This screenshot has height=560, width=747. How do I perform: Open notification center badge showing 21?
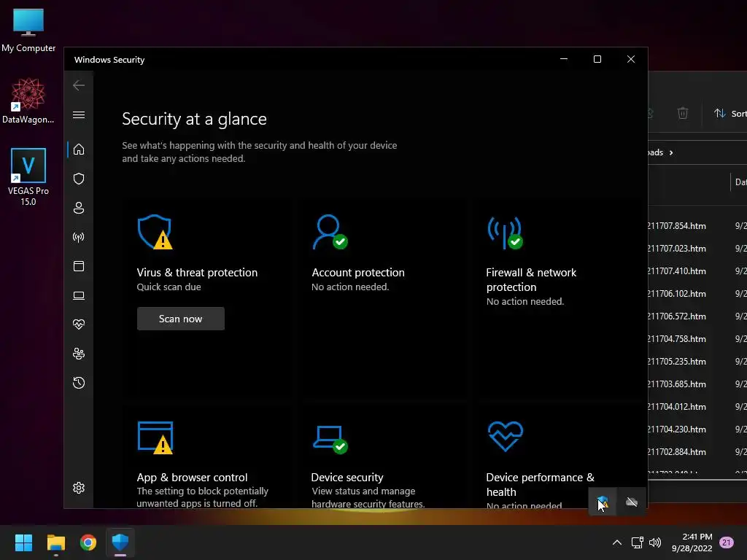727,542
